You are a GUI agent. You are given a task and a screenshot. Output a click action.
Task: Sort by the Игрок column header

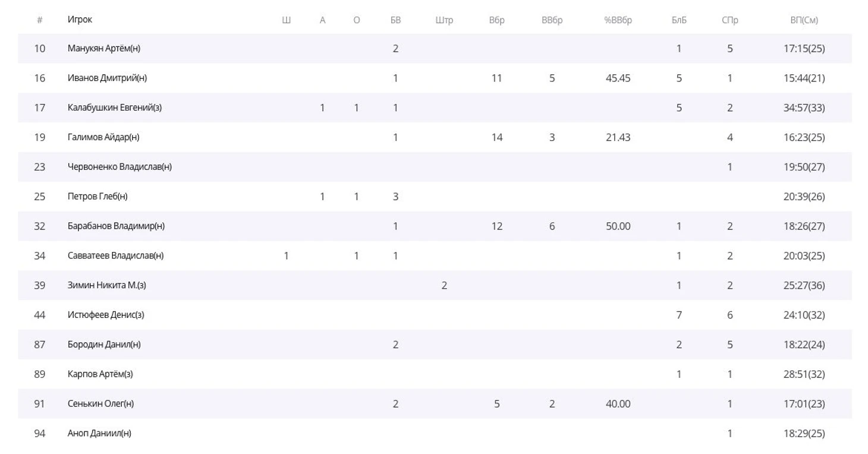point(80,20)
